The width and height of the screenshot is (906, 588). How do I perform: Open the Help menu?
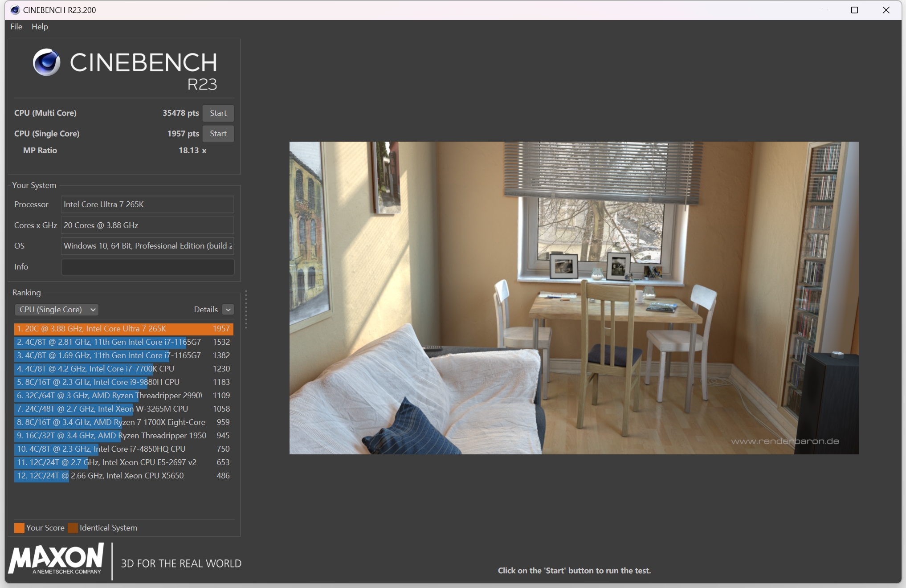tap(40, 27)
